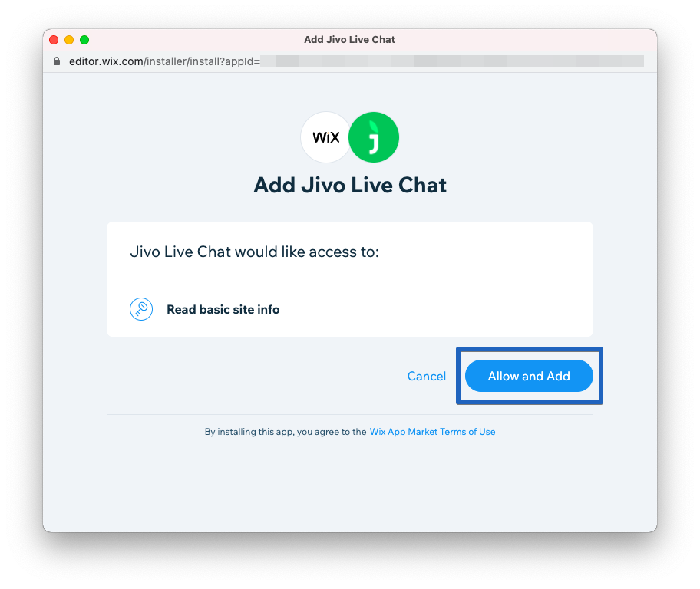Viewport: 700px width, 589px height.
Task: Select the Read basic site info permission
Action: [x=223, y=309]
